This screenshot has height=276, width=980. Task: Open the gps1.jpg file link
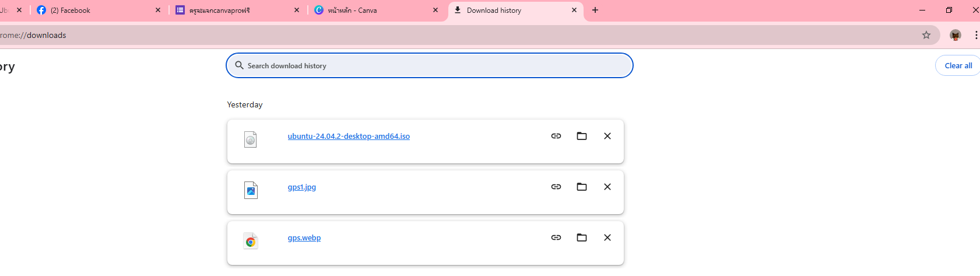click(x=301, y=187)
